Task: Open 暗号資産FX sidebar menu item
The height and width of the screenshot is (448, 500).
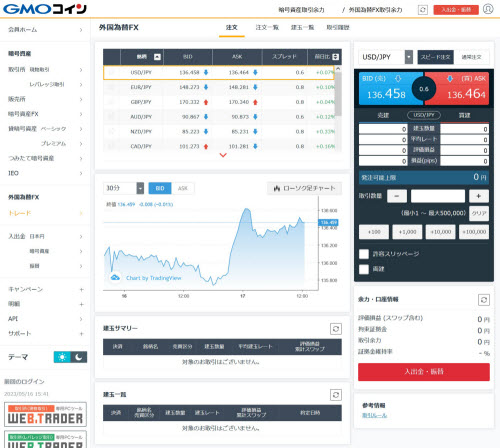Action: pyautogui.click(x=45, y=114)
